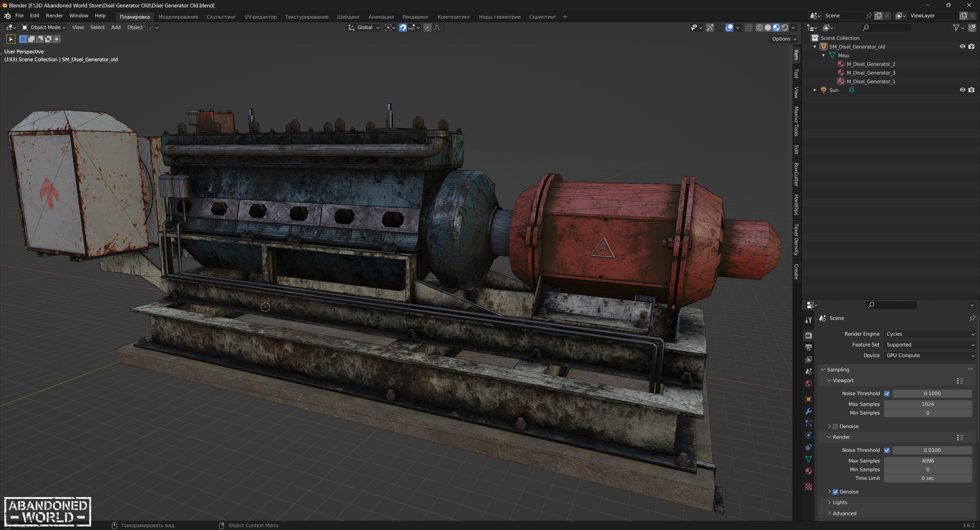
Task: Open the Particles properties tab
Action: (808, 424)
